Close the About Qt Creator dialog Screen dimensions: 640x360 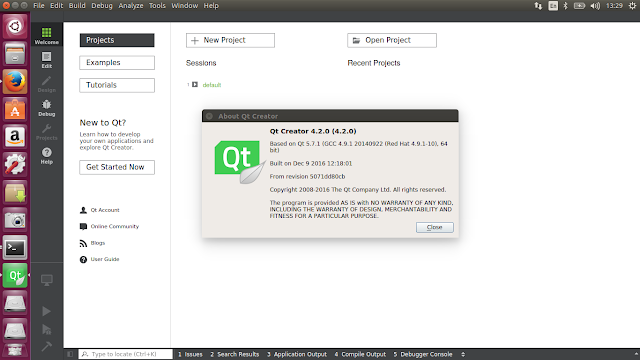point(435,227)
